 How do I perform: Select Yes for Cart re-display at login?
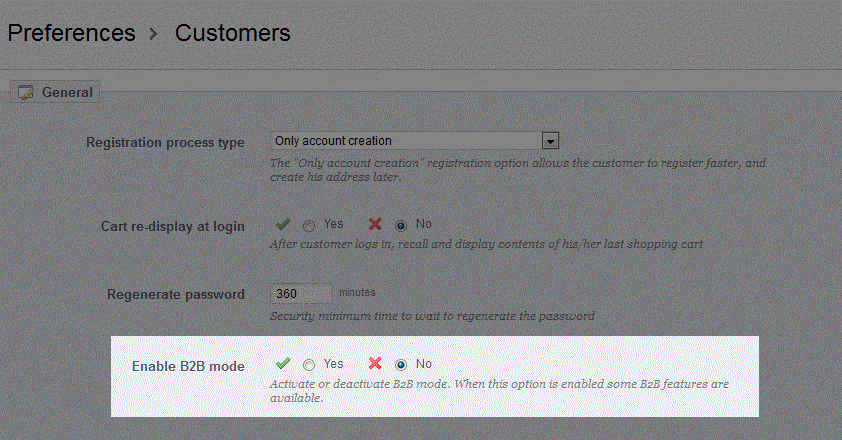(309, 225)
